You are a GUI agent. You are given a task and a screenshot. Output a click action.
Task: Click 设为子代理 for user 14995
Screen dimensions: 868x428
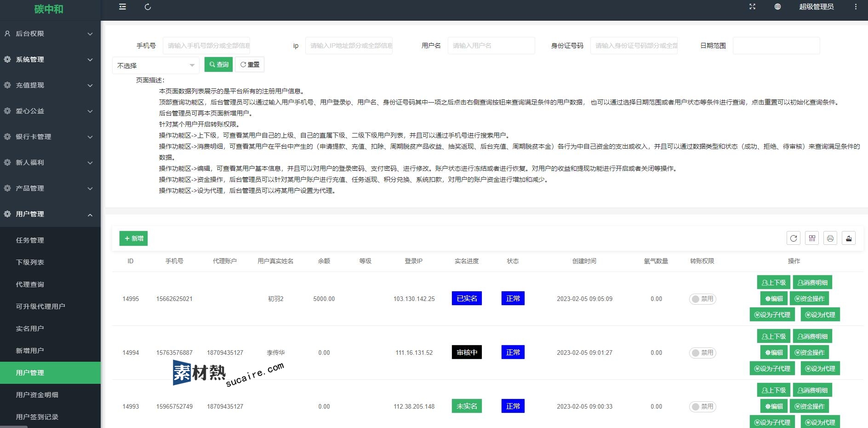click(x=772, y=315)
